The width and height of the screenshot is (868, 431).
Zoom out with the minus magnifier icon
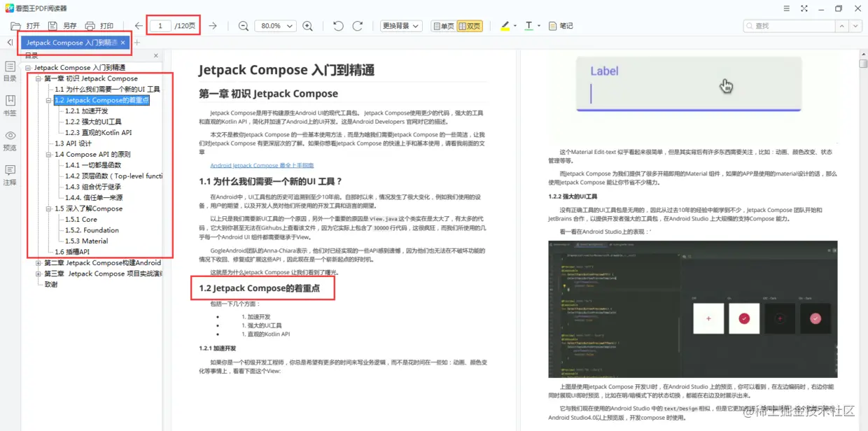click(244, 26)
